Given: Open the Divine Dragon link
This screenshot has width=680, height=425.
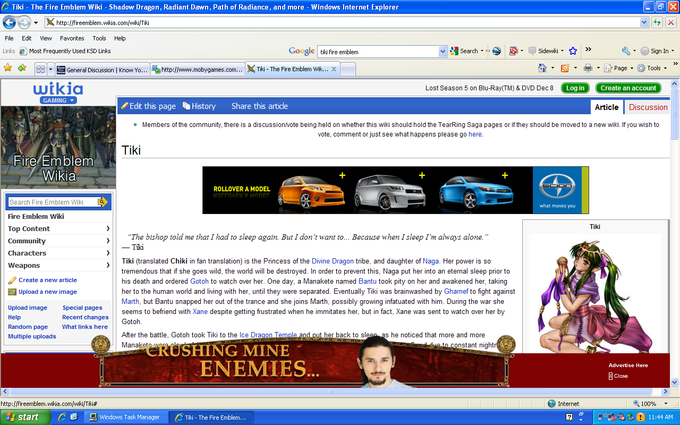Looking at the screenshot, I should [332, 261].
